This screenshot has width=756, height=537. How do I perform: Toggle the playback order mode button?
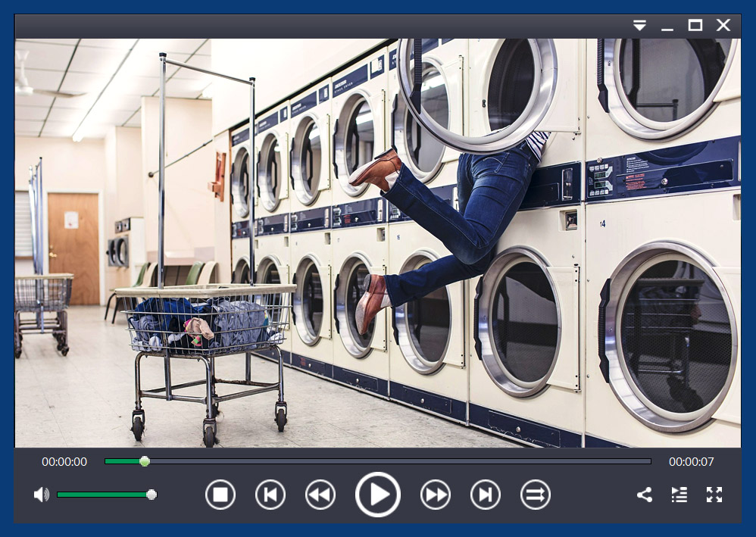coord(536,495)
